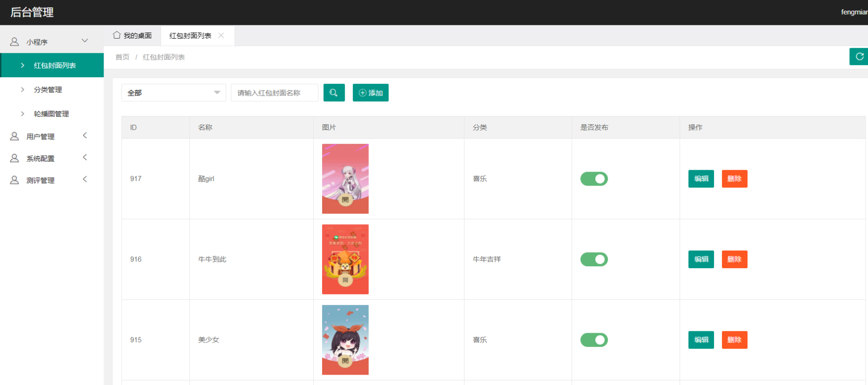Delete the 牛牛到此 row
Viewport: 868px width, 385px height.
click(x=734, y=260)
